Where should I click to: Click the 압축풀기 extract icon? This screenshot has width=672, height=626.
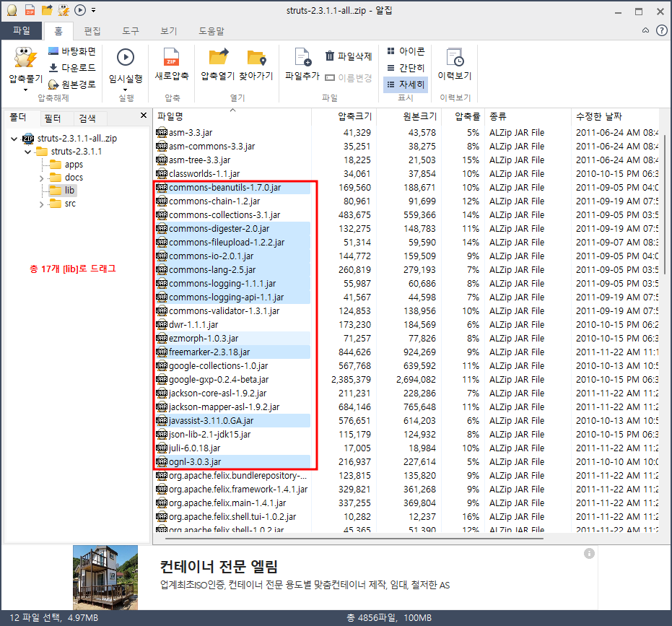click(25, 58)
